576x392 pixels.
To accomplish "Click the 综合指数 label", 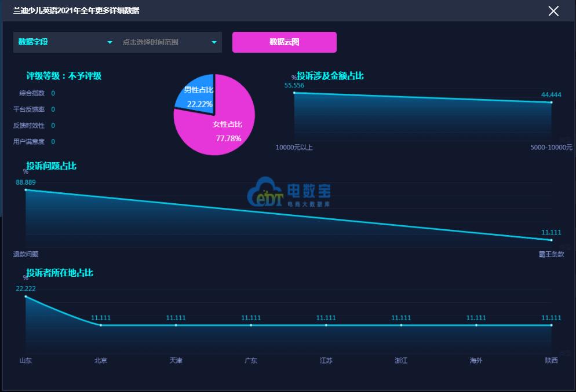I will [32, 93].
